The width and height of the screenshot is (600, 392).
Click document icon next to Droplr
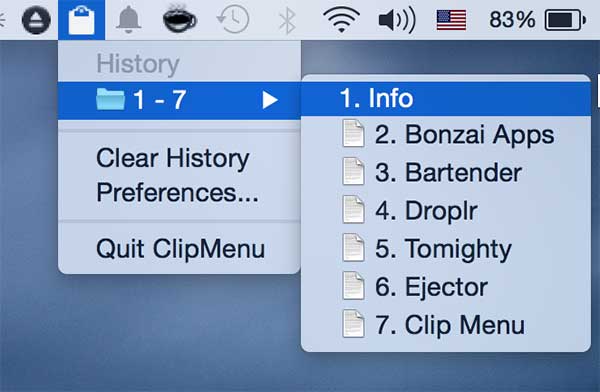click(x=353, y=209)
